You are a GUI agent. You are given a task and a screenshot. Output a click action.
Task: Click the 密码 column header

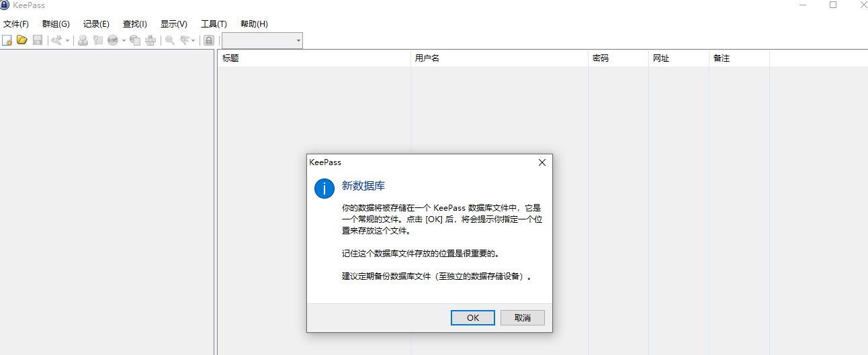618,58
